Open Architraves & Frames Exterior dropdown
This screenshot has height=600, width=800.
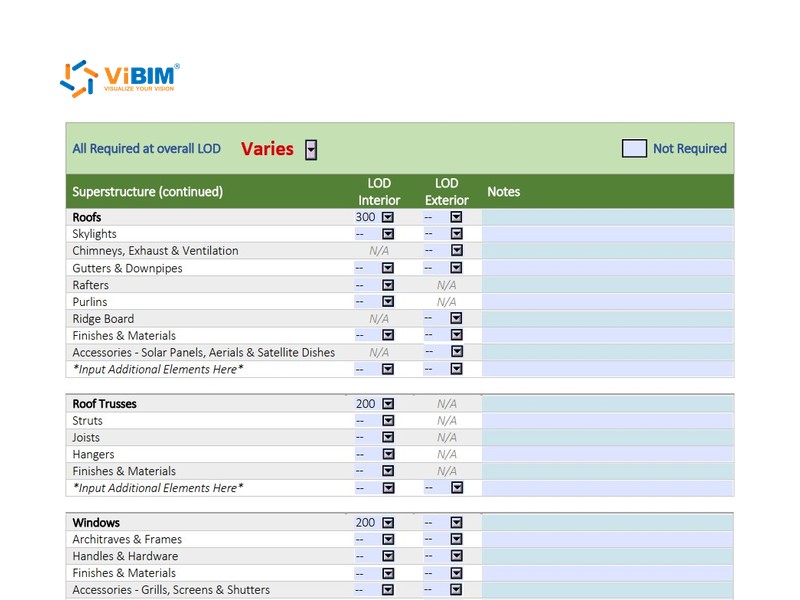tap(456, 539)
